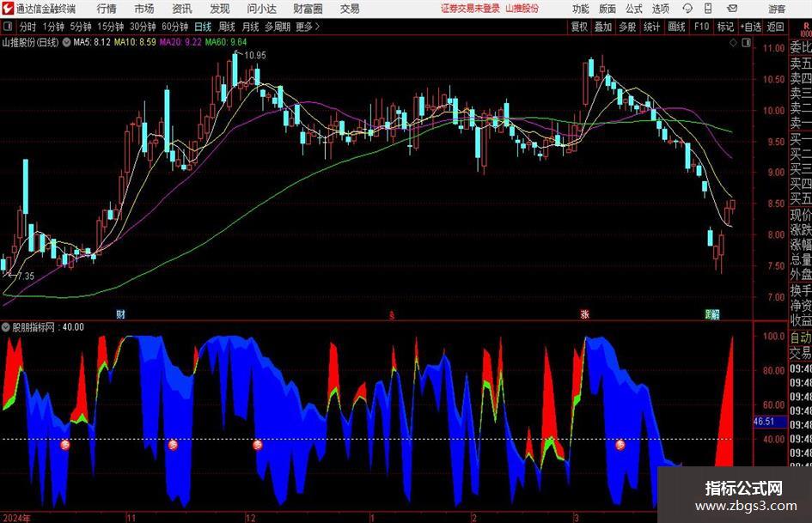Open the 问小达 menu
This screenshot has height=523, width=812.
pos(262,9)
